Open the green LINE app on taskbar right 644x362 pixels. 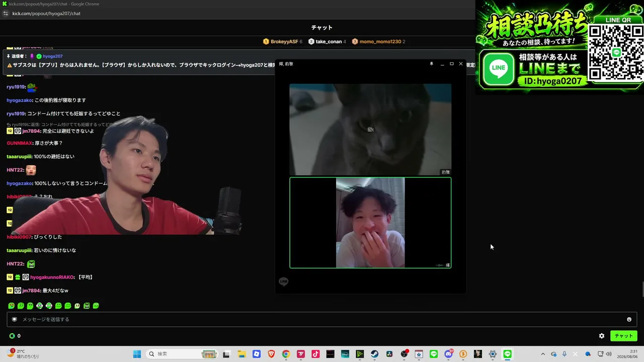[x=507, y=354]
